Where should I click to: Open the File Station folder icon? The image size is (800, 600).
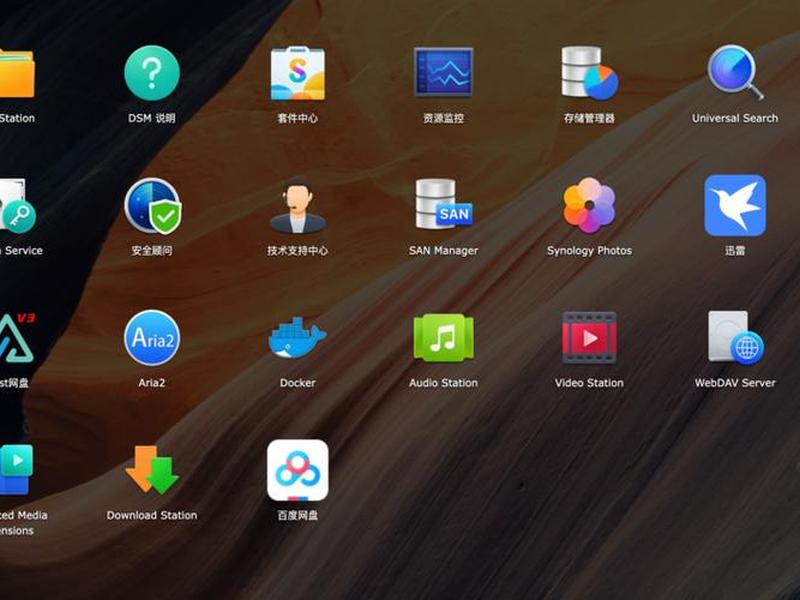pyautogui.click(x=16, y=73)
